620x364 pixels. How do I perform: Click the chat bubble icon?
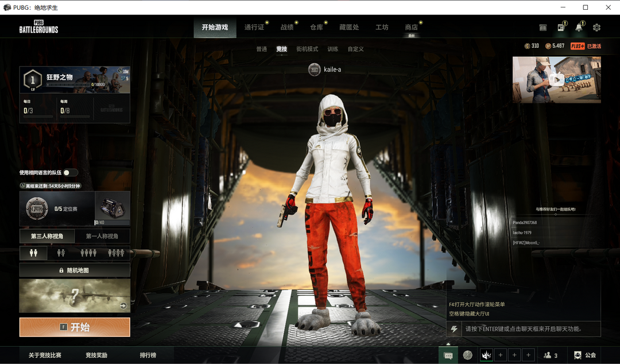[448, 355]
